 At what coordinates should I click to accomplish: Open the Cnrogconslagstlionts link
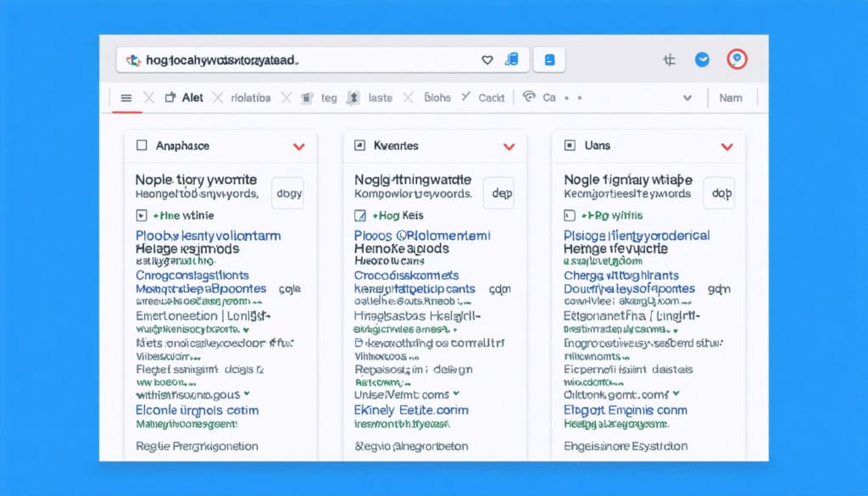[192, 275]
